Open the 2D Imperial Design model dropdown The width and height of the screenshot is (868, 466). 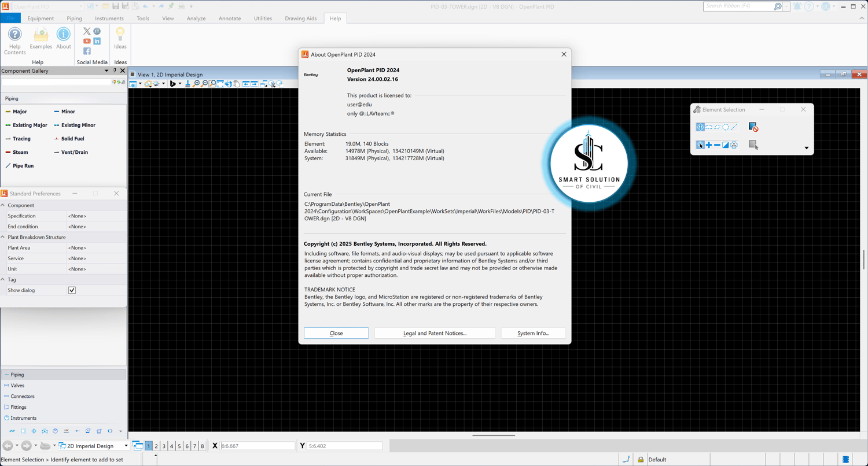(94, 446)
